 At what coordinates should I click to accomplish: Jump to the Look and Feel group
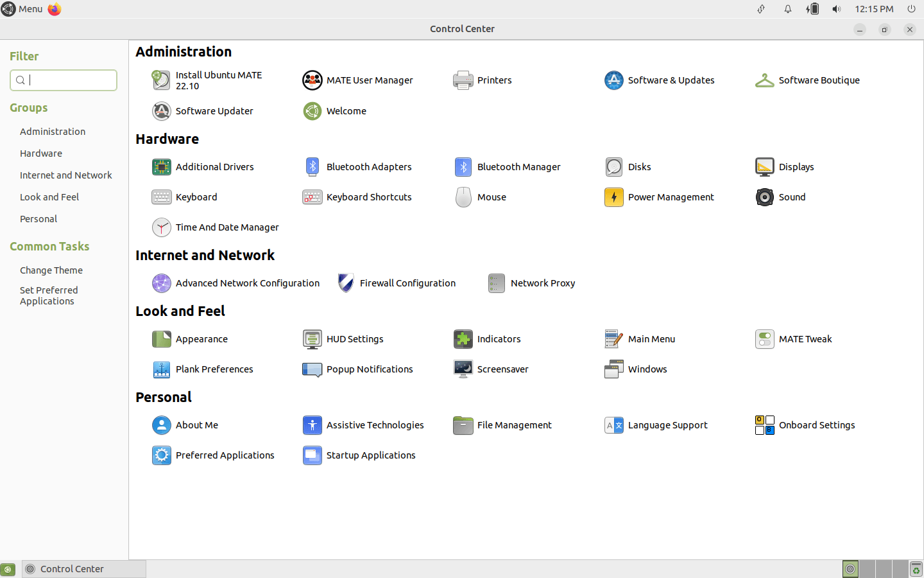pos(49,197)
